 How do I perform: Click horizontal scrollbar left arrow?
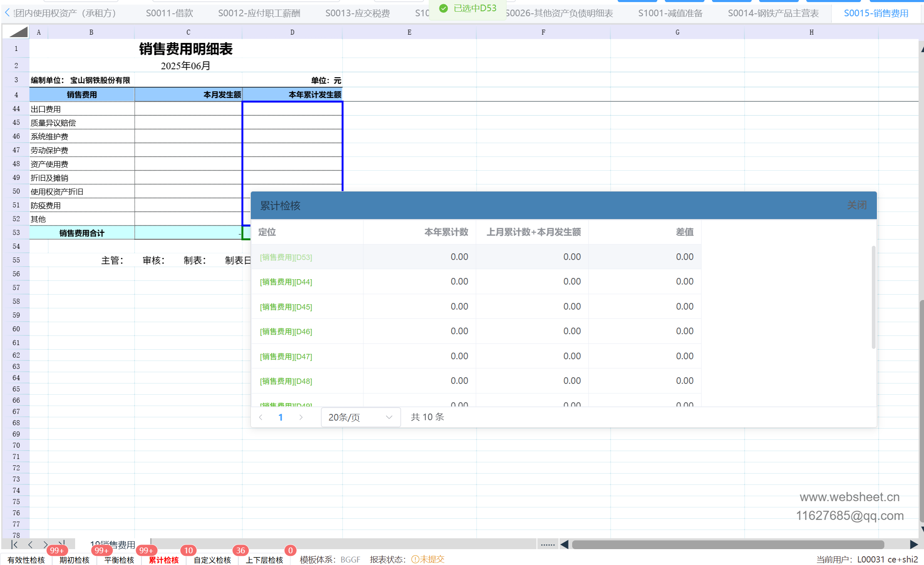coord(564,544)
